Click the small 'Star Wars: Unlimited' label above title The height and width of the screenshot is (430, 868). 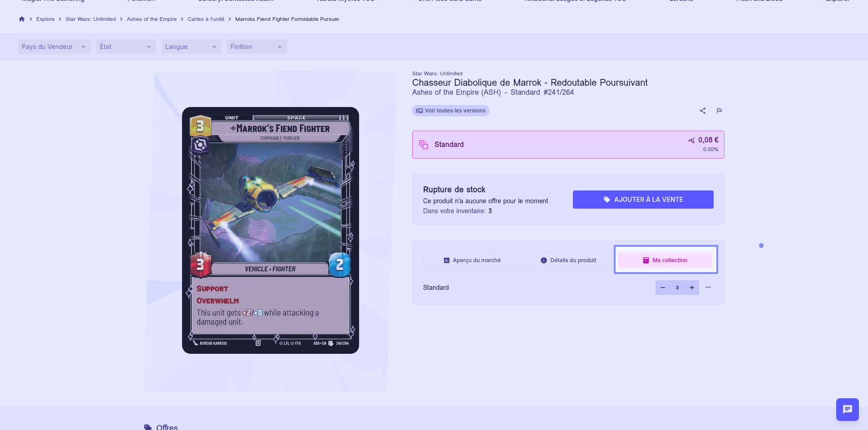point(437,73)
